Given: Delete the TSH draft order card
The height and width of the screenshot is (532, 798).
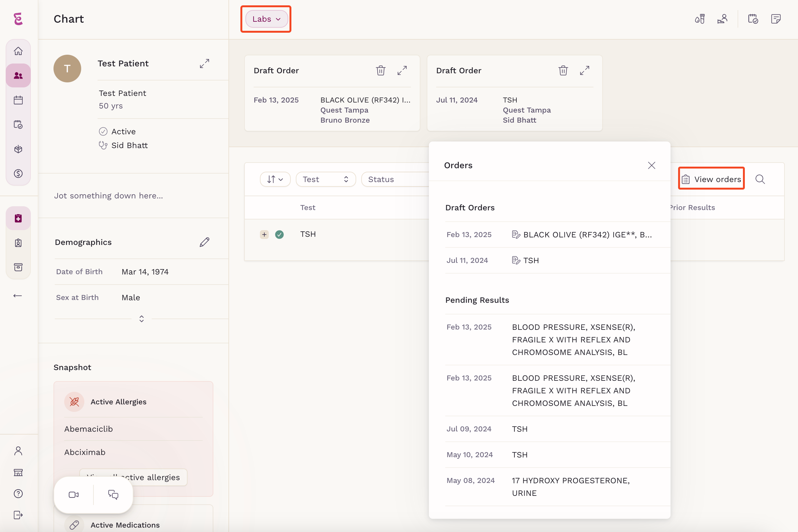Looking at the screenshot, I should (563, 70).
